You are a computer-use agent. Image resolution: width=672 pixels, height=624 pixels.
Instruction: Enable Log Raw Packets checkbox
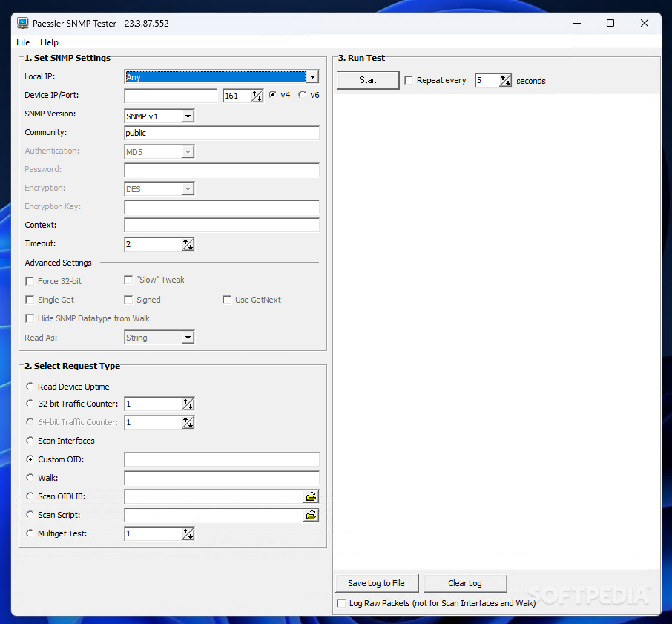[341, 603]
